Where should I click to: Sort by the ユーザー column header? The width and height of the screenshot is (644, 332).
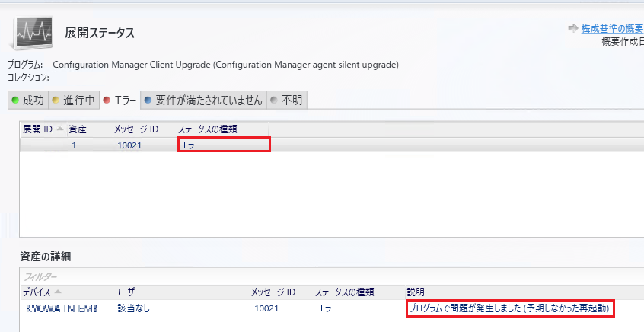[x=181, y=292]
